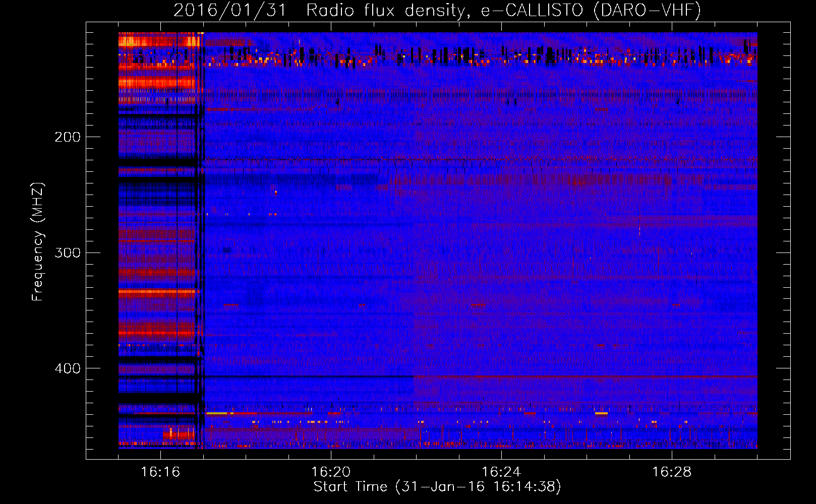816x504 pixels.
Task: Click the 'Start Time (31-Jan-16 16:14:38)' axis label
Action: pyautogui.click(x=437, y=487)
